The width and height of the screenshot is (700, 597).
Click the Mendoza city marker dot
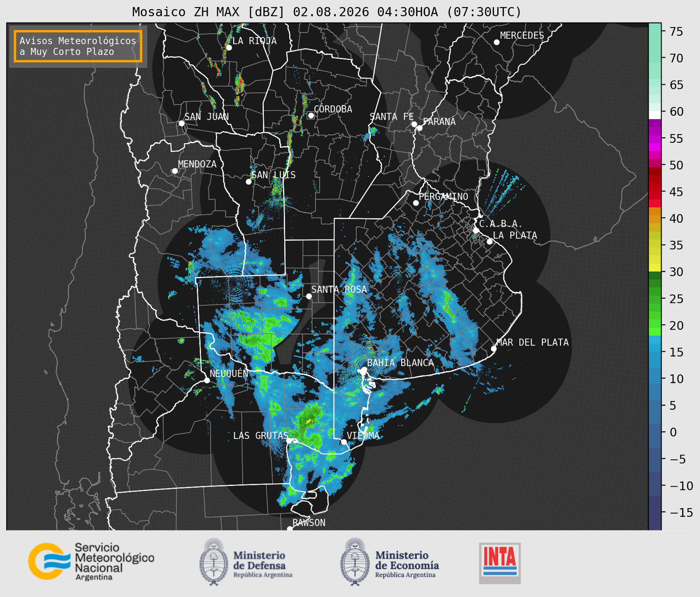tap(175, 171)
